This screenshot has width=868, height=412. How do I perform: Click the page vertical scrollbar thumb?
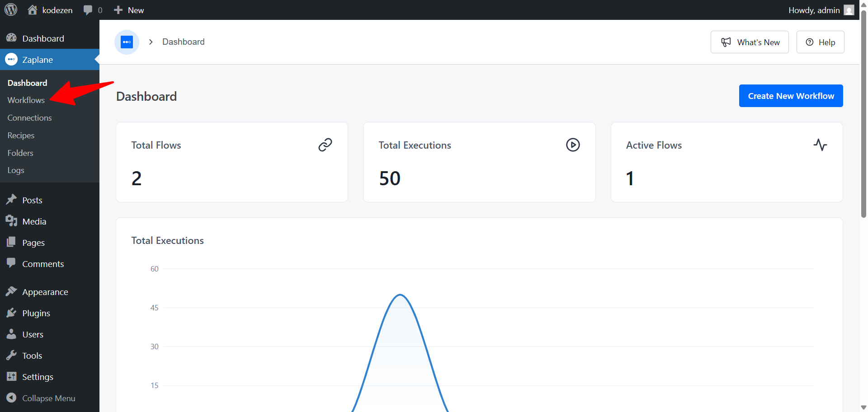pyautogui.click(x=863, y=114)
